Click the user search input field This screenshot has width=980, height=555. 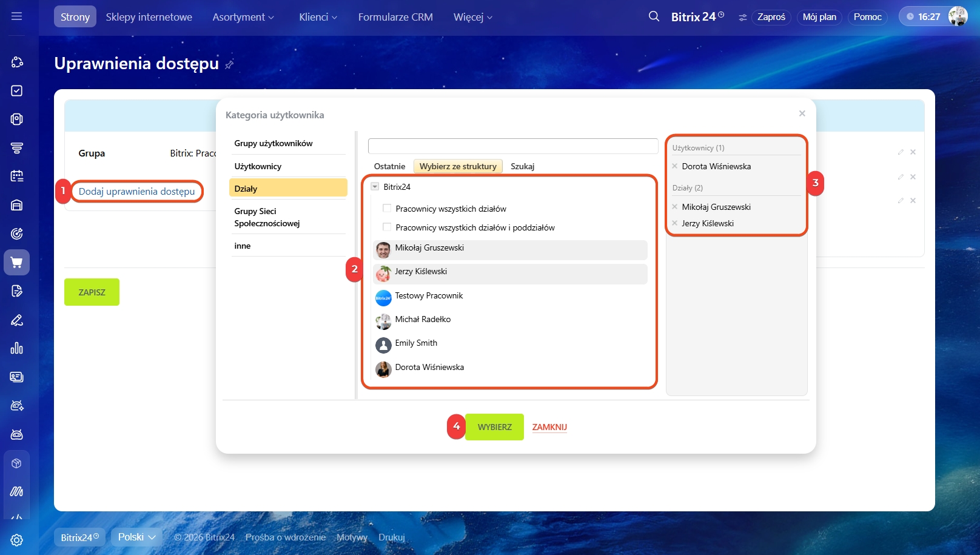(x=512, y=146)
